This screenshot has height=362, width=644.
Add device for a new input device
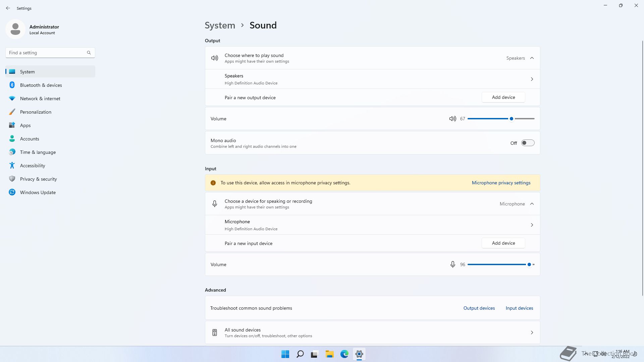pyautogui.click(x=503, y=243)
